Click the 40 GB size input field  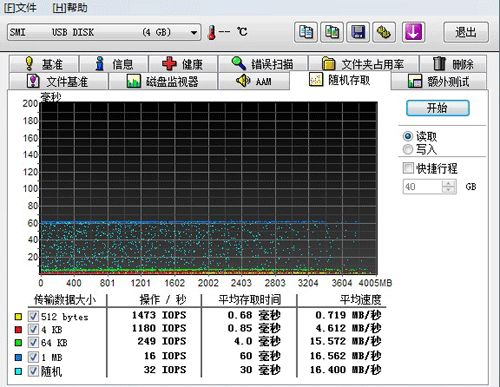click(x=422, y=187)
